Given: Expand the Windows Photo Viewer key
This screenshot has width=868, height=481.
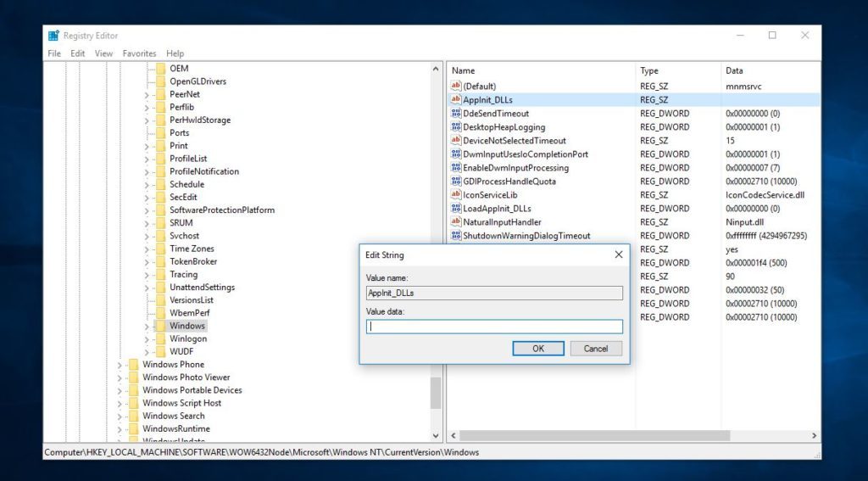Looking at the screenshot, I should [120, 378].
